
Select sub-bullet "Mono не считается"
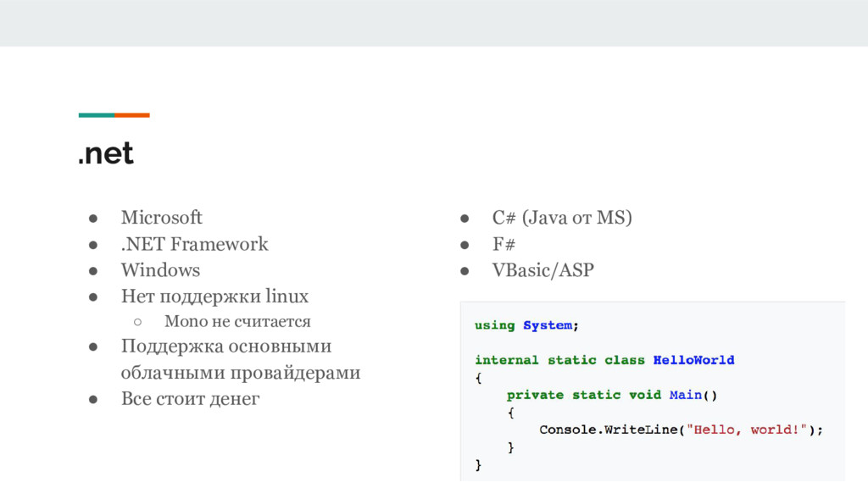pyautogui.click(x=237, y=321)
